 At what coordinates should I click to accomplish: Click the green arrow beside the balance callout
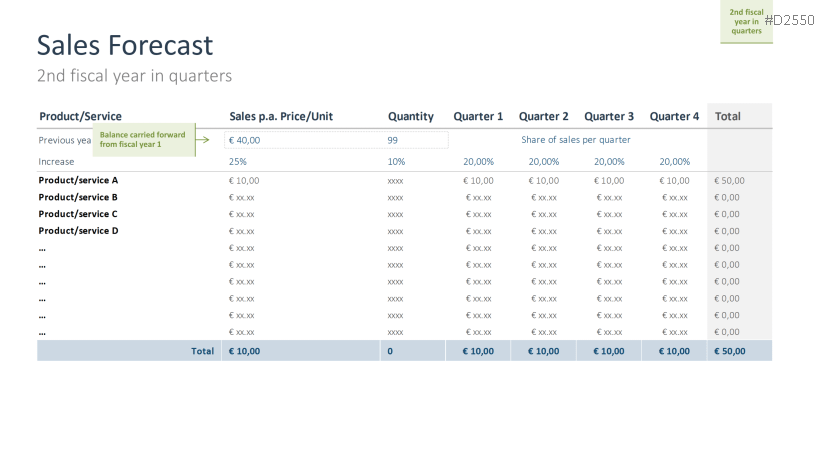[203, 140]
